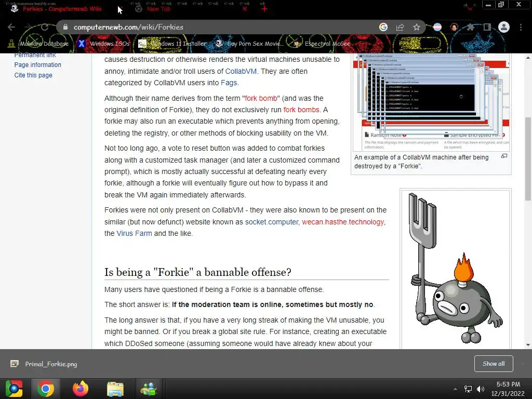Click the scrollbar down arrow
Image resolution: width=532 pixels, height=399 pixels.
pos(528,345)
